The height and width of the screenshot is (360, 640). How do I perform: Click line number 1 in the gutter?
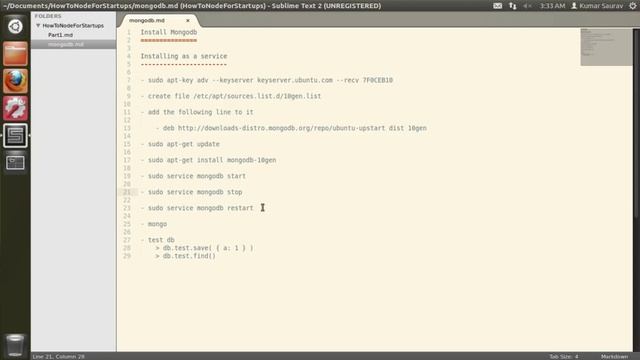[x=129, y=32]
